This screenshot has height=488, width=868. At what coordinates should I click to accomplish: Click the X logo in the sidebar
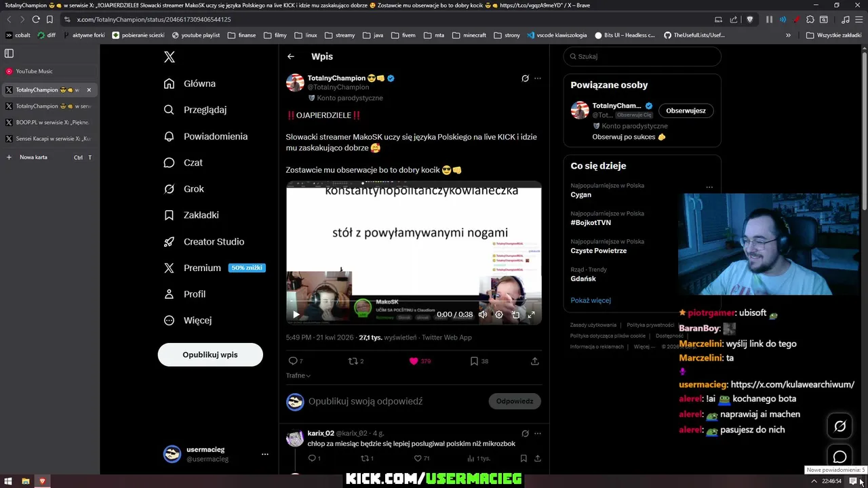point(170,57)
